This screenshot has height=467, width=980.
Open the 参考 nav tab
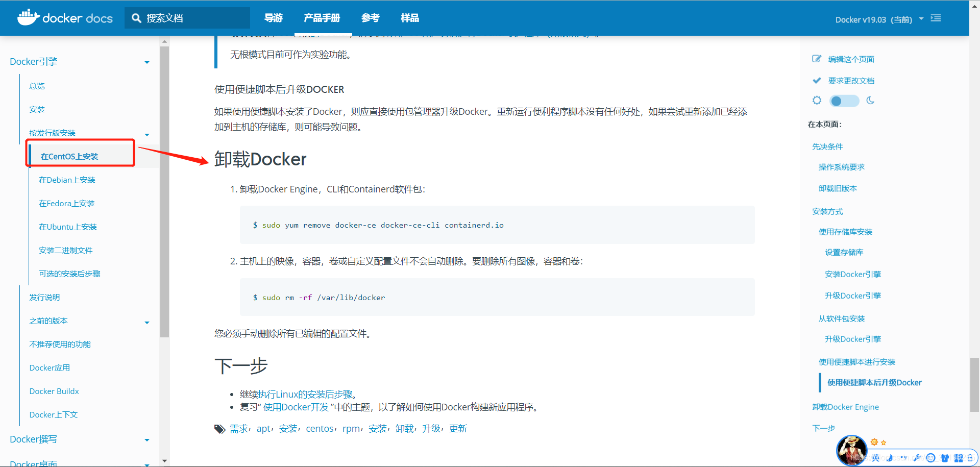click(x=371, y=18)
